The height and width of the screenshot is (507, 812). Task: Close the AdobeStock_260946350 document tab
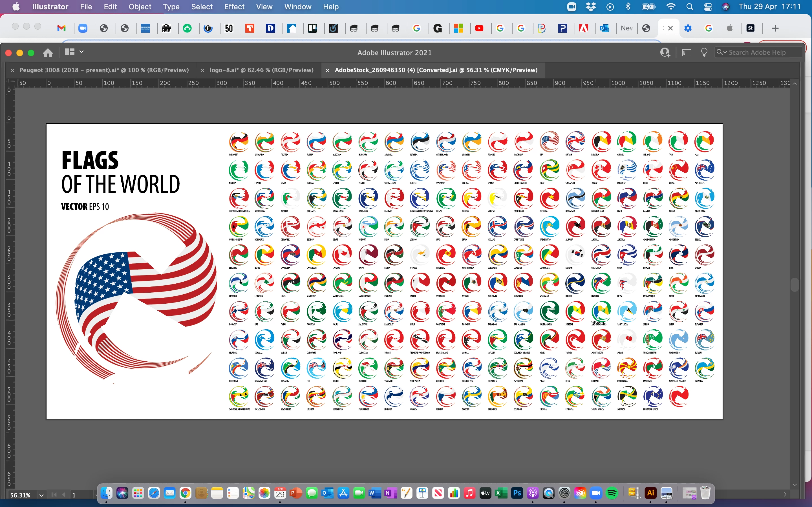pos(328,70)
